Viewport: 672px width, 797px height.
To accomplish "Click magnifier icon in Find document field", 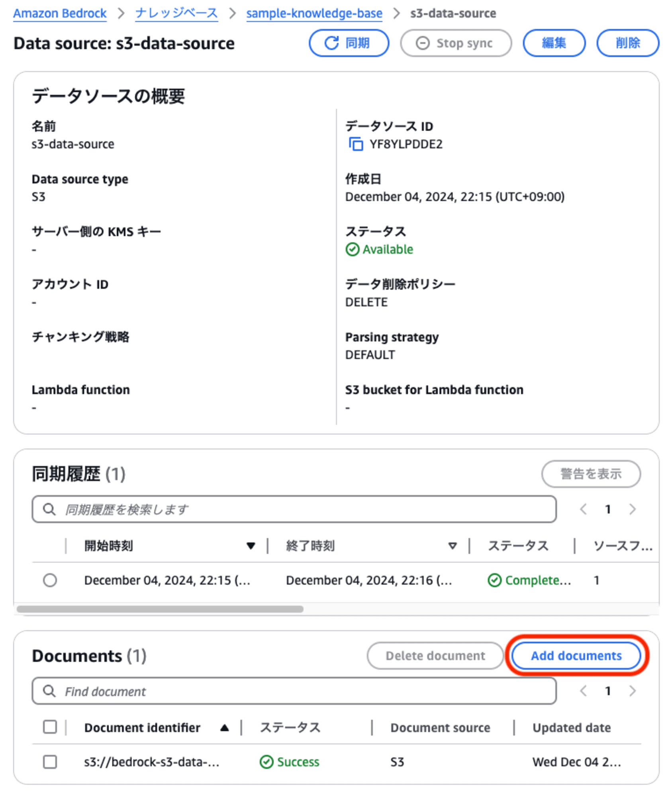I will [49, 691].
